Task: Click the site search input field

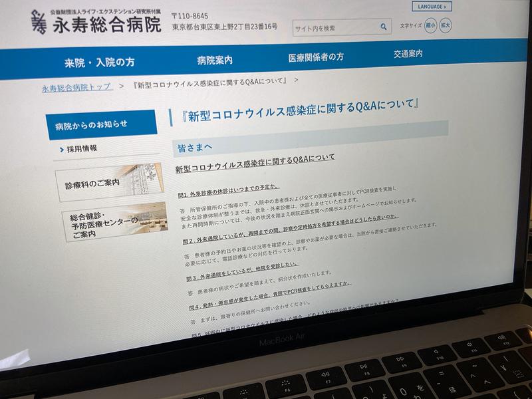Action: click(x=342, y=27)
